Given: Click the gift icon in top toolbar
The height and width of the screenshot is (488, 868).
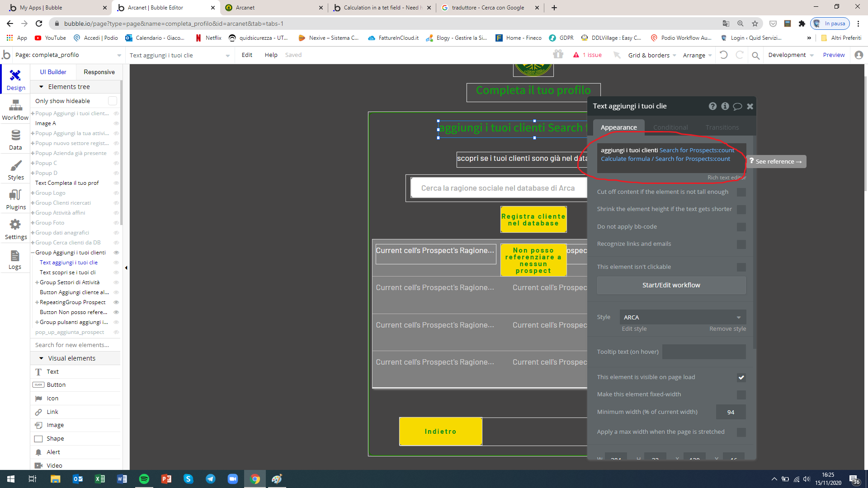Looking at the screenshot, I should tap(558, 55).
